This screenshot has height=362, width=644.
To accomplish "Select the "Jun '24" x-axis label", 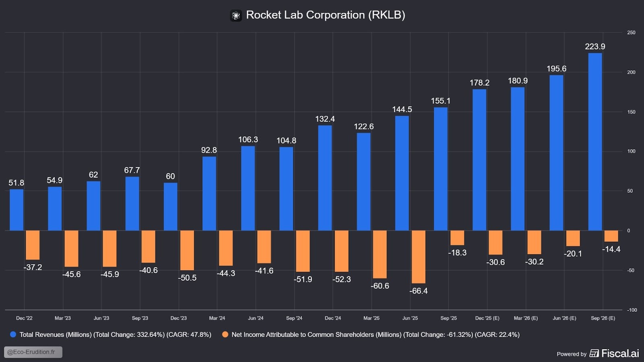I will (256, 318).
